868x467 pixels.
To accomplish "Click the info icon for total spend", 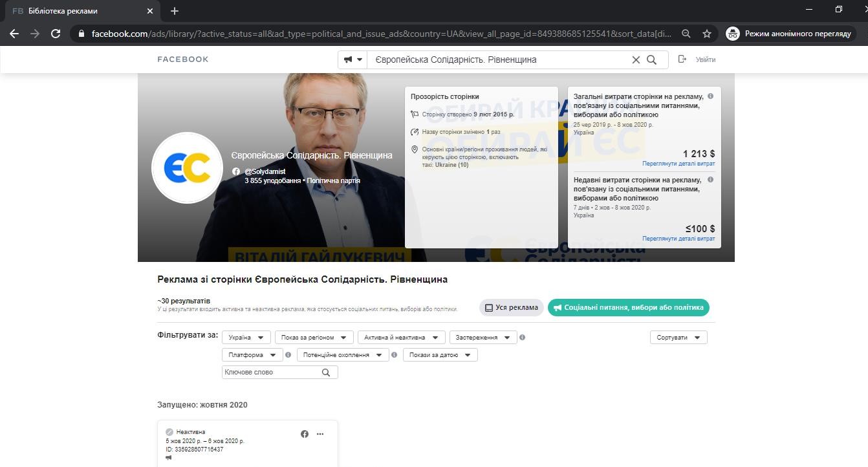I will click(710, 96).
